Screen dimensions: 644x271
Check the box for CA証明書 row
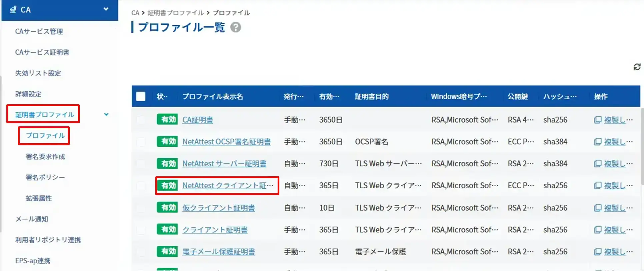[141, 120]
